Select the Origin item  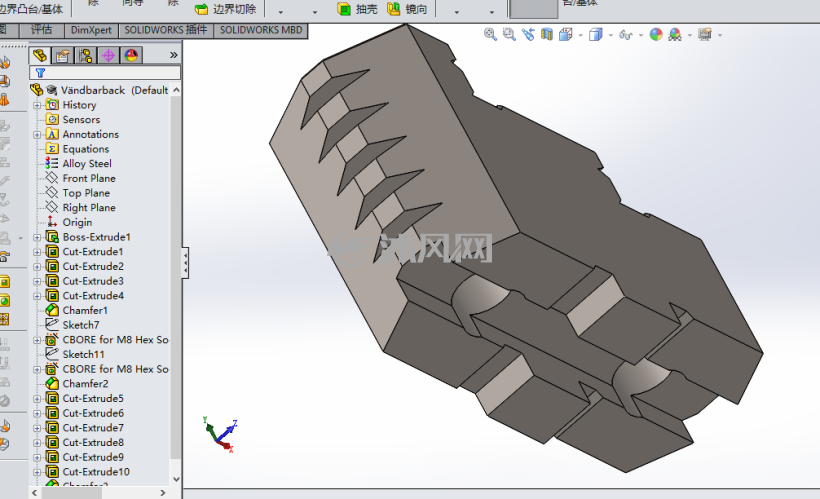77,222
